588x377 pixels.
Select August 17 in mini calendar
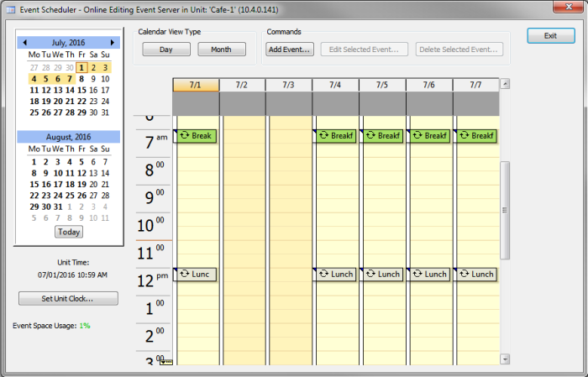pyautogui.click(x=58, y=185)
